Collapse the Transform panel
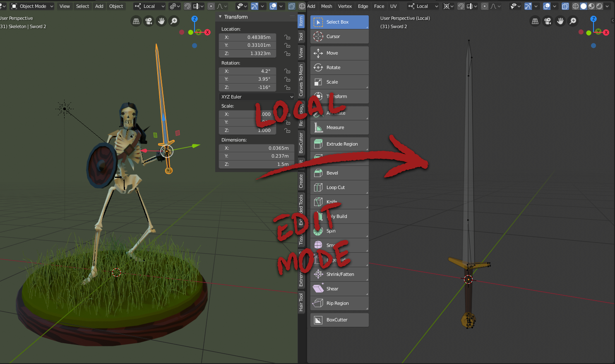 (221, 17)
